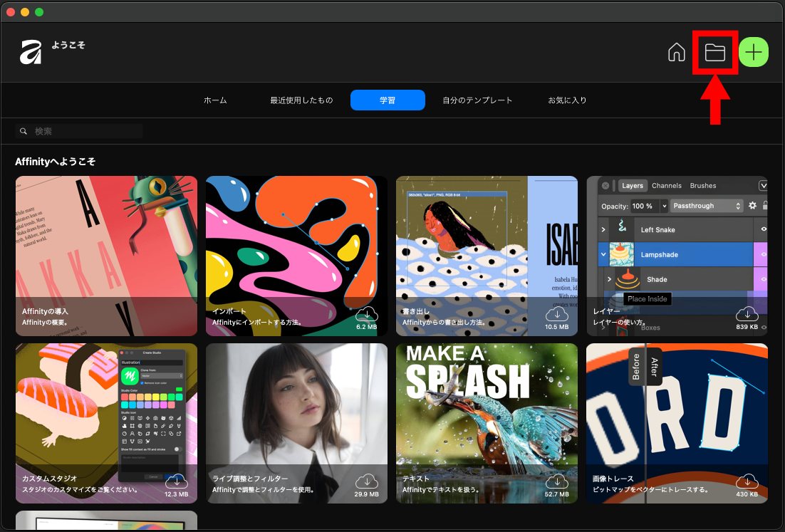Open the インポート tutorial card
Image resolution: width=785 pixels, height=532 pixels.
(296, 256)
